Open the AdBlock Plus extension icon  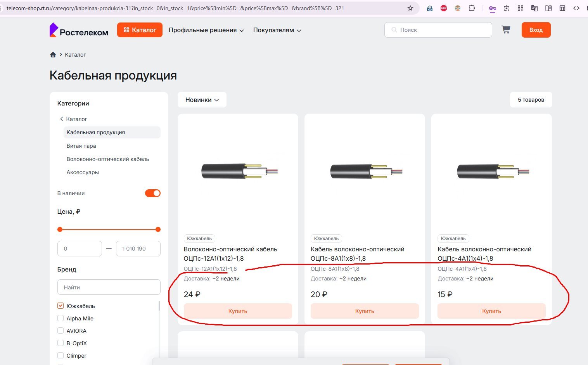pyautogui.click(x=444, y=8)
